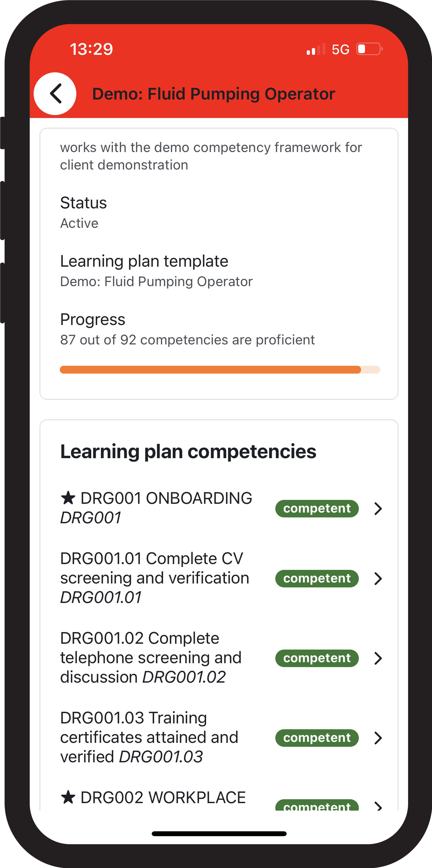Tap the star next to DRG002 WORKPLACE
Viewport: 432px width, 868px height.
(x=68, y=797)
